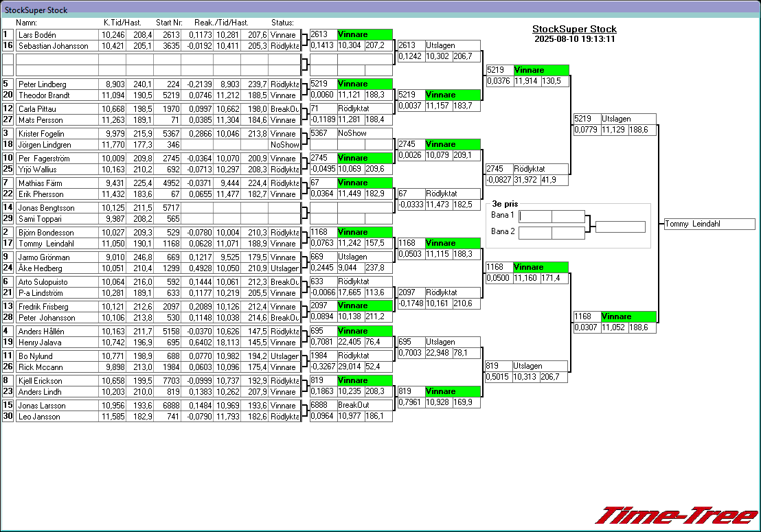
Task: Click the Status column header
Action: click(x=282, y=23)
